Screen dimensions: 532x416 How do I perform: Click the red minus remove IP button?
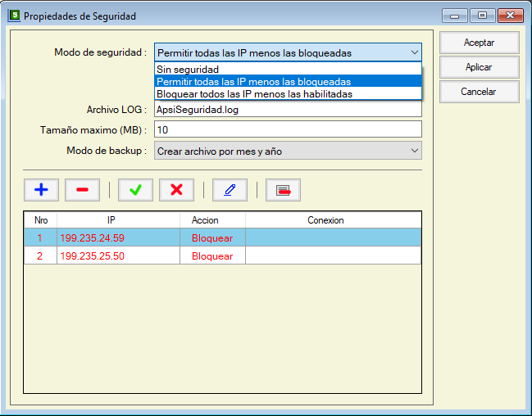coord(82,189)
